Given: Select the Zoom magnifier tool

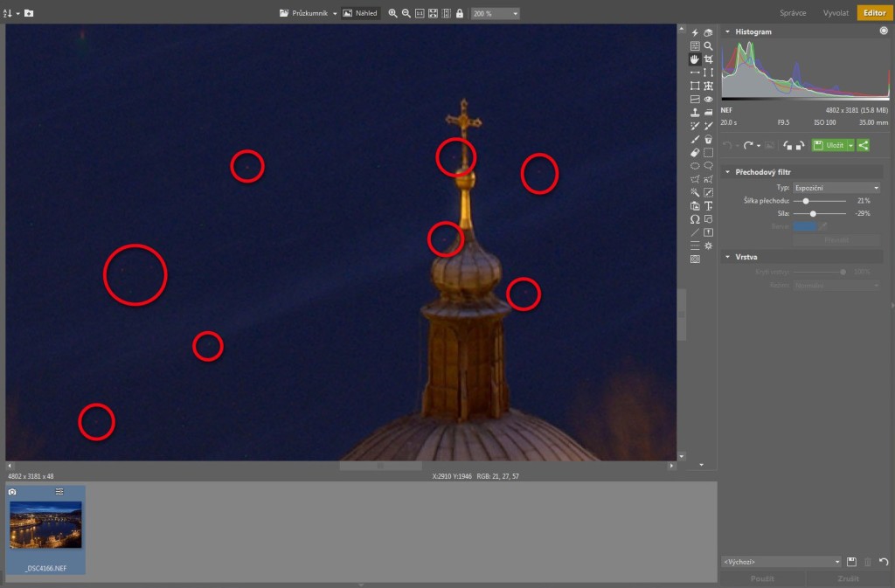Looking at the screenshot, I should click(708, 45).
